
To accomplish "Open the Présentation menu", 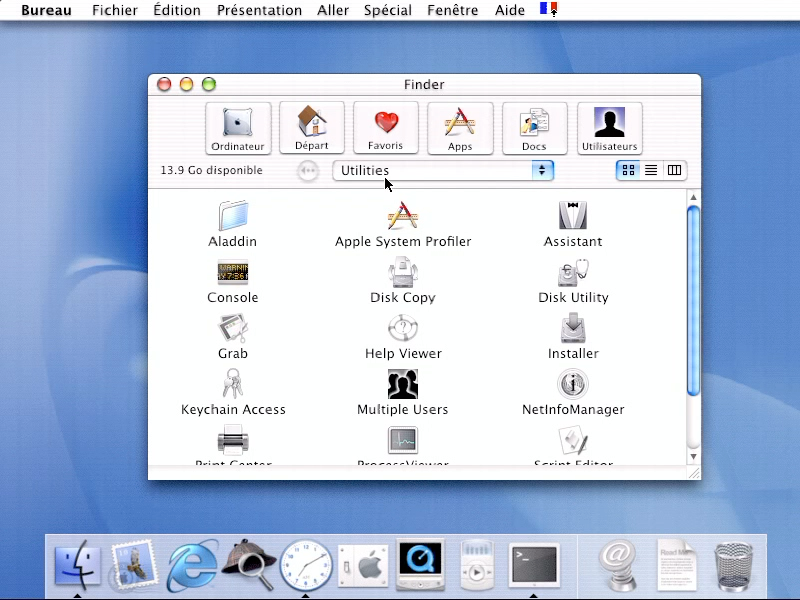I will (259, 10).
